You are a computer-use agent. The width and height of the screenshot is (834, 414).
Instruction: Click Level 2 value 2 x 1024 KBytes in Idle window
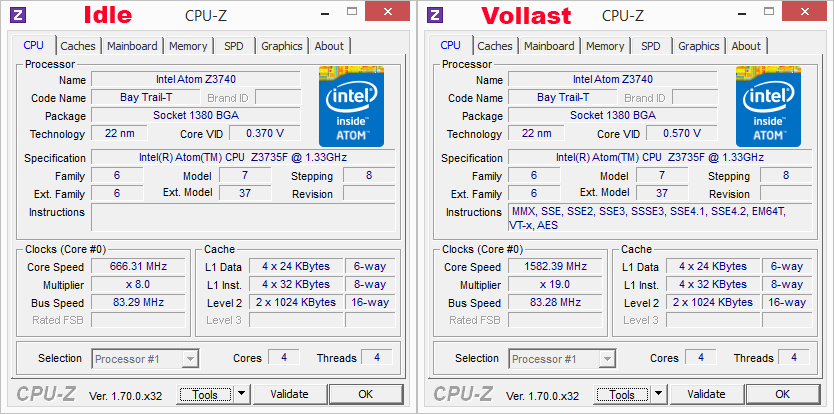click(296, 303)
